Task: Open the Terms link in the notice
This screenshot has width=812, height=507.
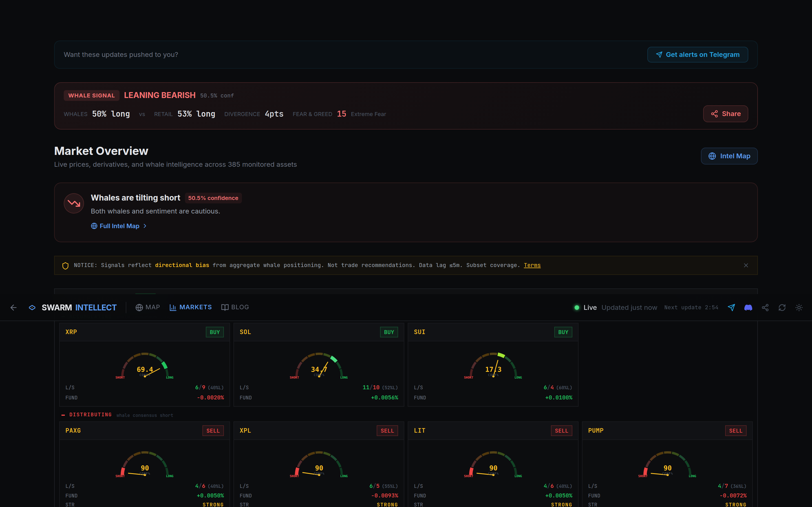Action: [x=532, y=265]
